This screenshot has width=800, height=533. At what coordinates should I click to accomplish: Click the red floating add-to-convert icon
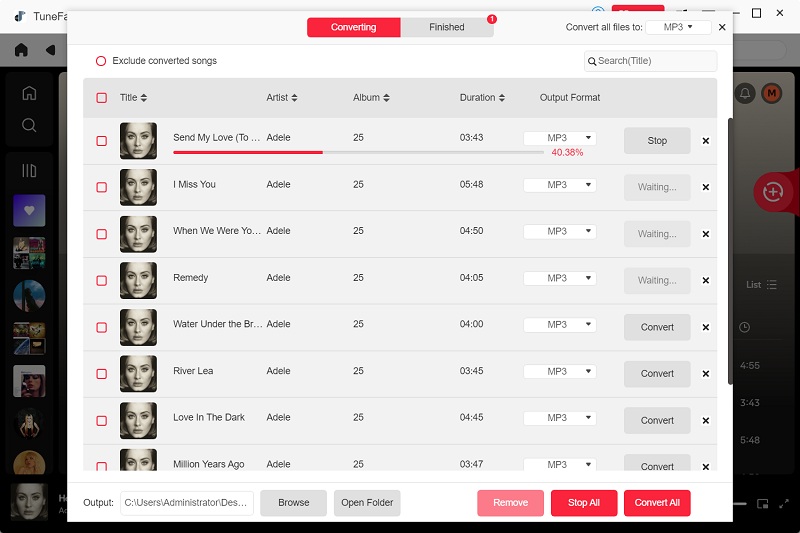772,192
